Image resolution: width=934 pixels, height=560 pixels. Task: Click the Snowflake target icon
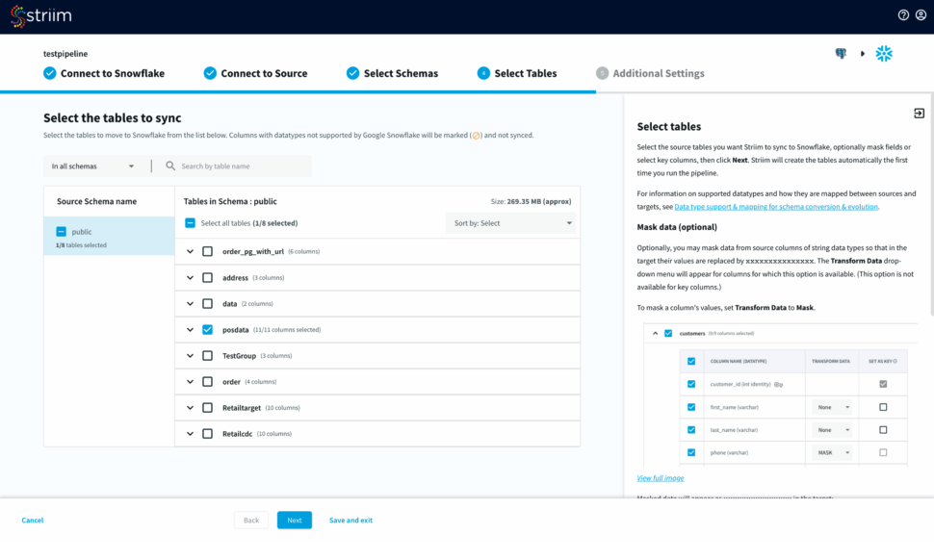pos(884,54)
